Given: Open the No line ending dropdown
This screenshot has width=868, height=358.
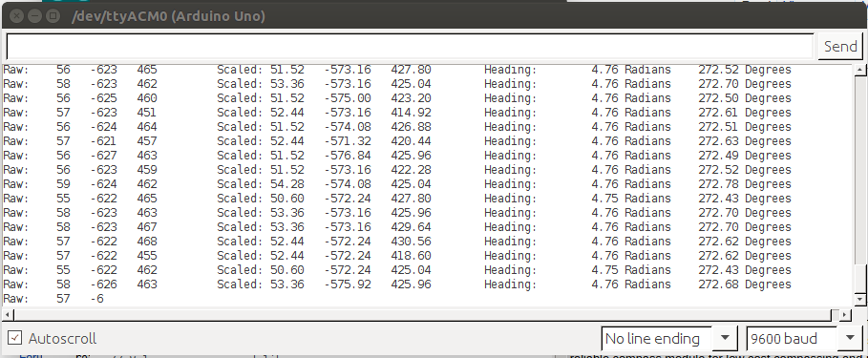Looking at the screenshot, I should tap(669, 338).
